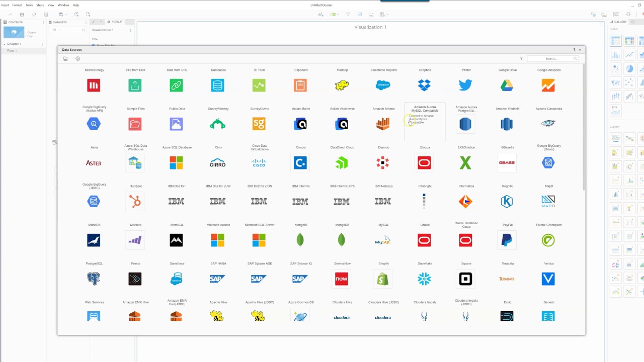Pick the BI Tools data source
644x362 pixels.
(259, 85)
